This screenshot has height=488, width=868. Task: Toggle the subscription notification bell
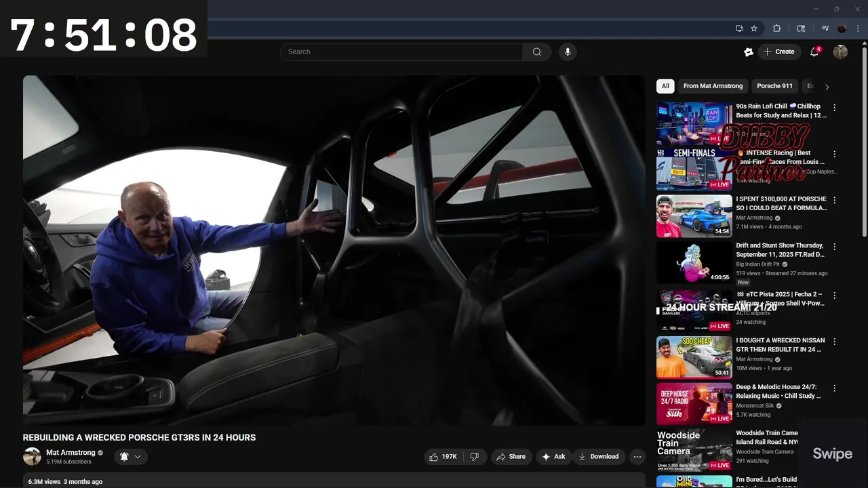coord(124,457)
